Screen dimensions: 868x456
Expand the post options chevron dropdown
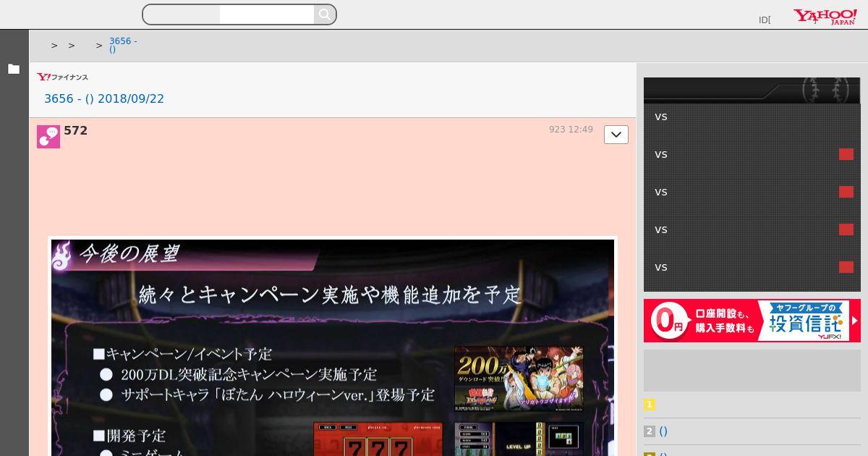tap(616, 135)
